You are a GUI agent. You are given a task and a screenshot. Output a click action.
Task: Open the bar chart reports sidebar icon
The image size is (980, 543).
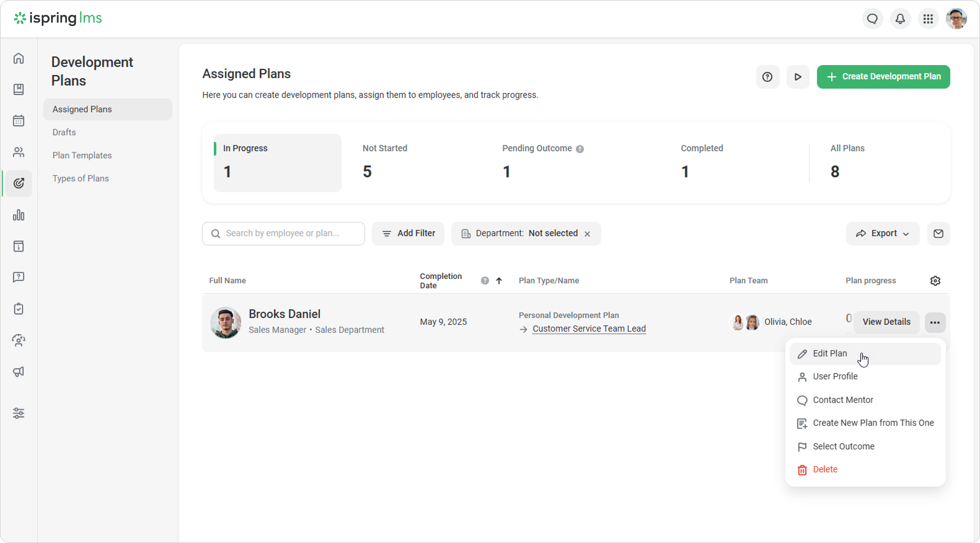18,215
